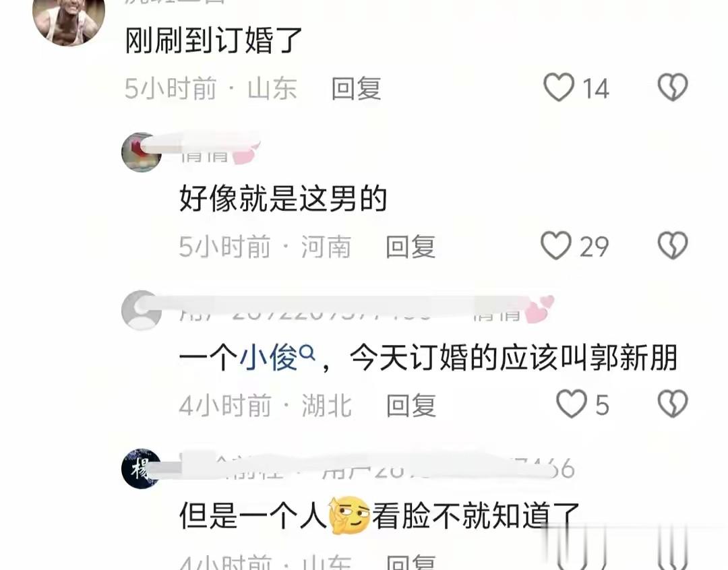Reply to the 山东 comment '刚刷到订婚了'
The height and width of the screenshot is (570, 728).
pyautogui.click(x=356, y=88)
